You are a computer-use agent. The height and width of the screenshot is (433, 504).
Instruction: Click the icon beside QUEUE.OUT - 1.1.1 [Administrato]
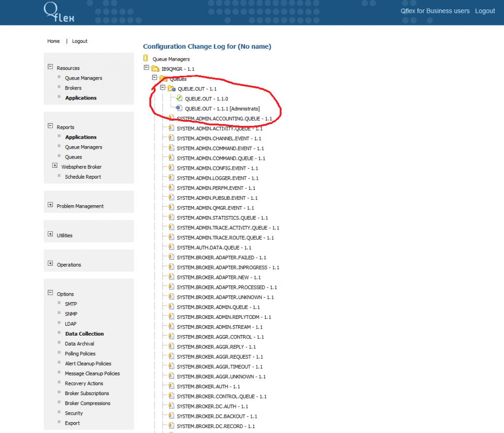pos(179,108)
